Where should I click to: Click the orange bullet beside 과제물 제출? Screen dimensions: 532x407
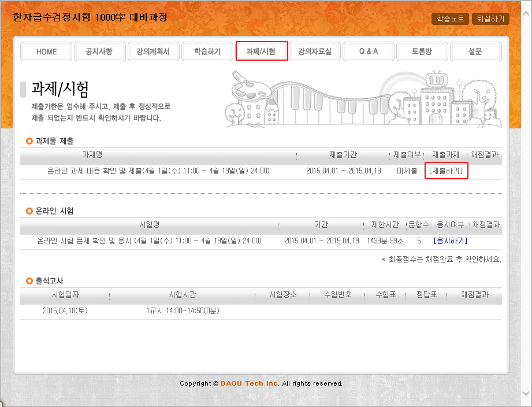(29, 141)
